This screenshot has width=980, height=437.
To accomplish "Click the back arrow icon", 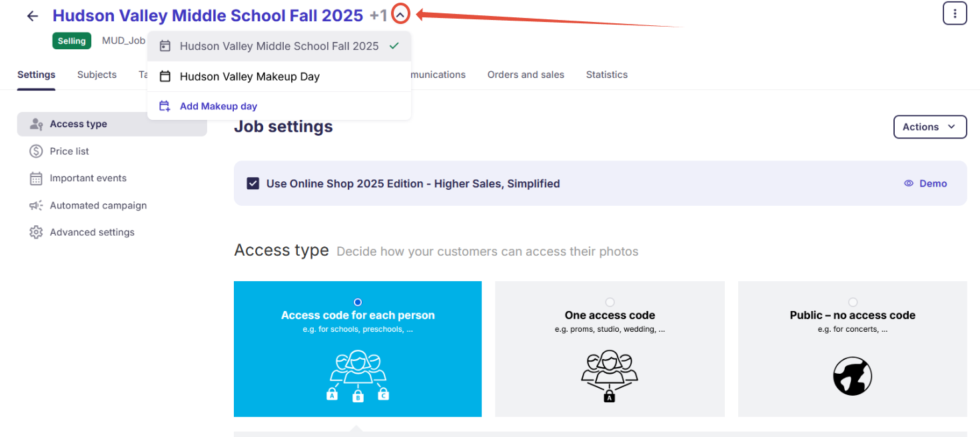I will pos(33,16).
